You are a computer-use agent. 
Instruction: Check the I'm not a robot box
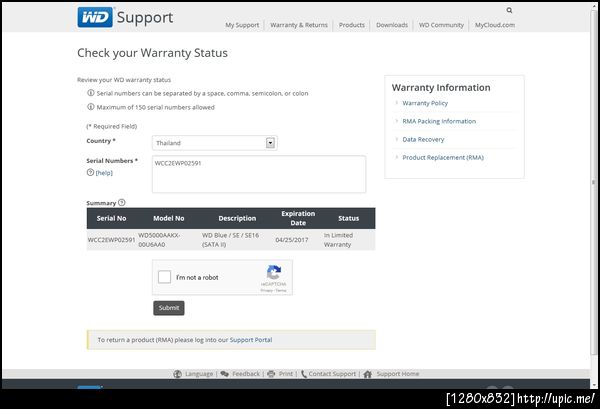[165, 277]
